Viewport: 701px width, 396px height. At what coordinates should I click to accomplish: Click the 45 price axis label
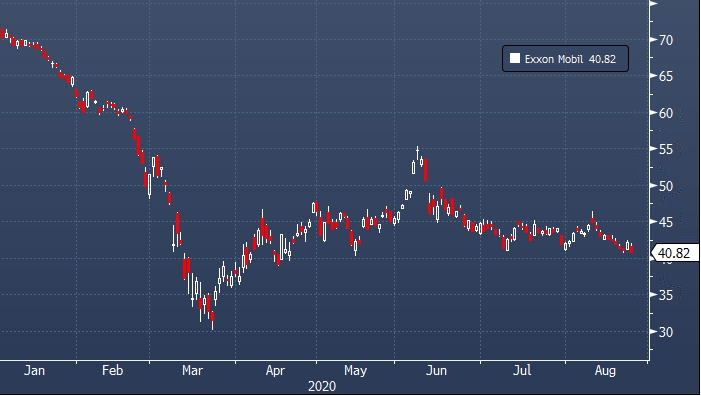(x=666, y=222)
